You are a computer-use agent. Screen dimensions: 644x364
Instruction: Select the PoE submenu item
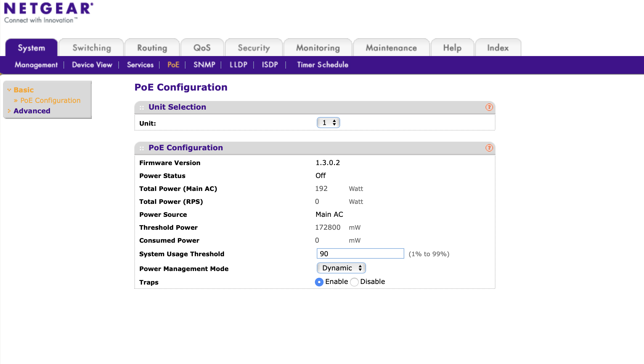[x=173, y=65]
